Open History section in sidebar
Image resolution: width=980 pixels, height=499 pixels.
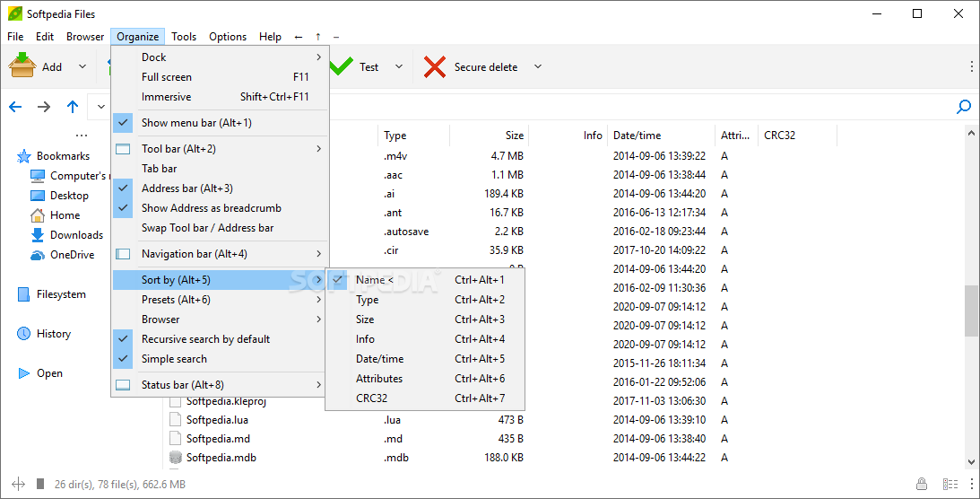44,334
